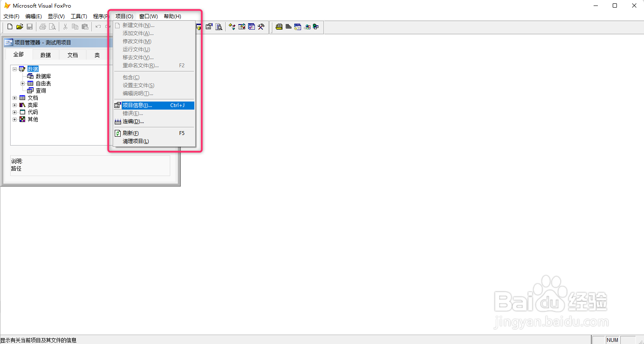Choose 清理项目(L) menu entry

click(x=154, y=141)
